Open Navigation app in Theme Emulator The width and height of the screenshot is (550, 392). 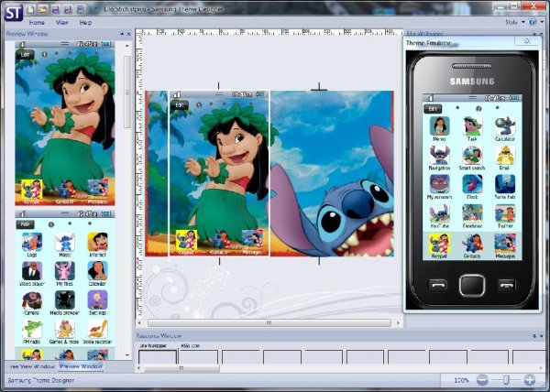pos(439,158)
